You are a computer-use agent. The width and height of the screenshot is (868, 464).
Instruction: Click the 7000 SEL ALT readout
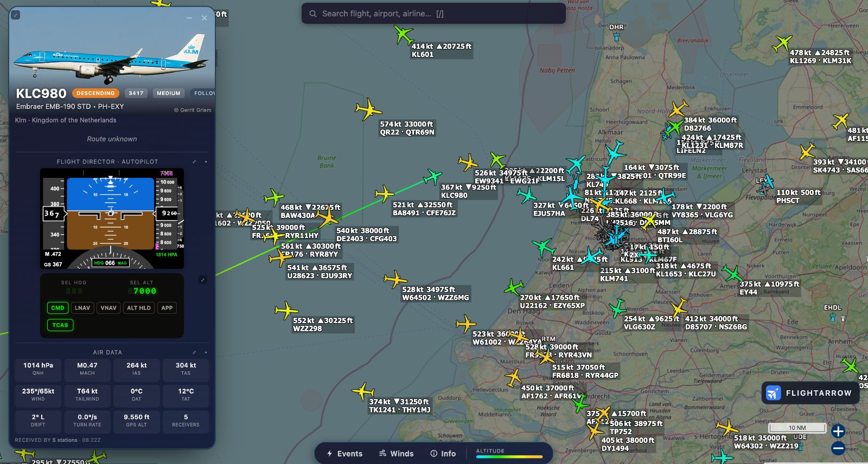pos(142,291)
